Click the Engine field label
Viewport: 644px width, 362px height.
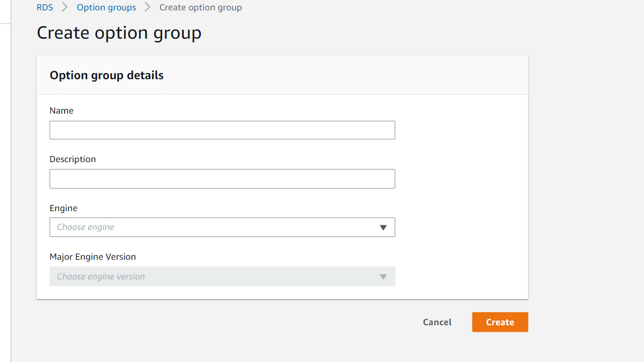click(63, 208)
